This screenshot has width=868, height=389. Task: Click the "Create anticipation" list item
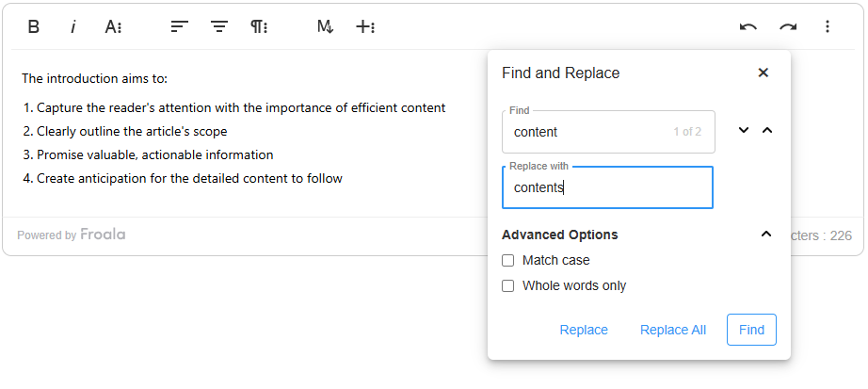point(189,178)
